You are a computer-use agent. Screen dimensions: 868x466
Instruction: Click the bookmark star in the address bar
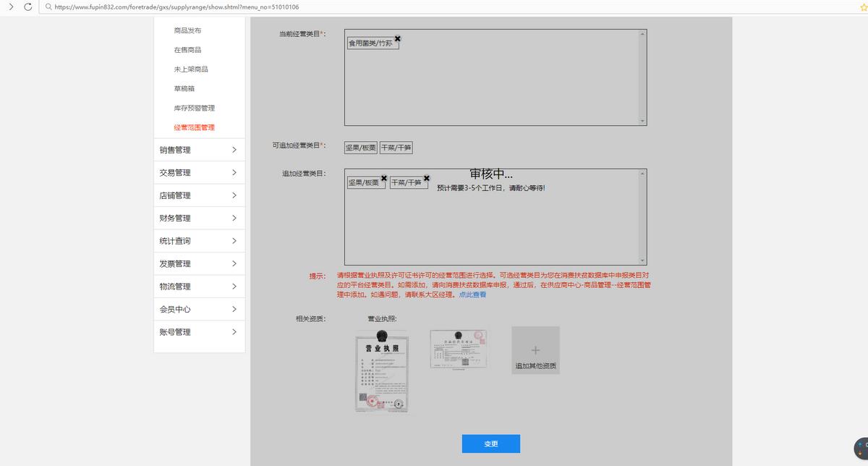click(x=862, y=7)
